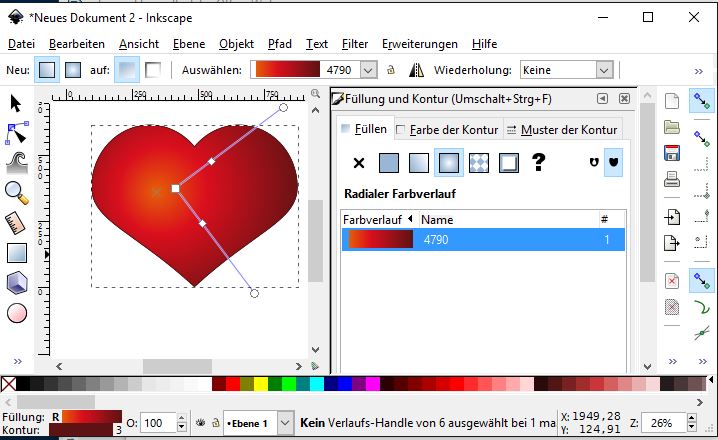Choose pattern fill in panel
This screenshot has width=718, height=440.
point(479,163)
